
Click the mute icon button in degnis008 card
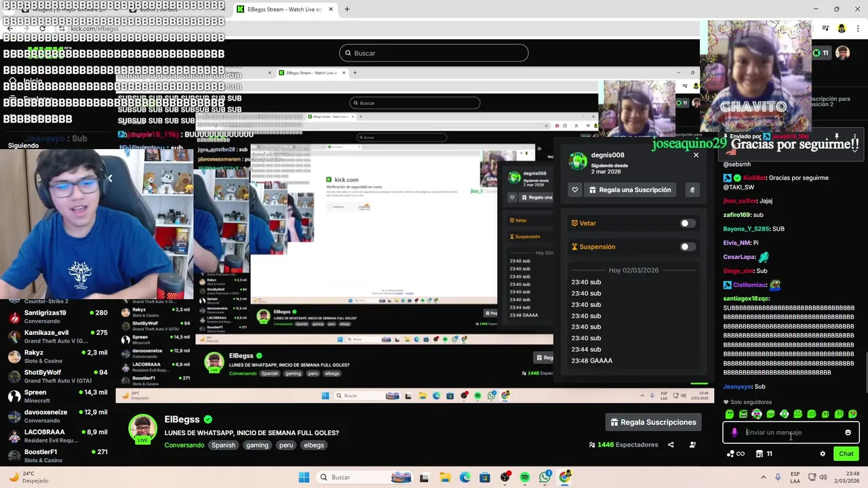pyautogui.click(x=692, y=190)
